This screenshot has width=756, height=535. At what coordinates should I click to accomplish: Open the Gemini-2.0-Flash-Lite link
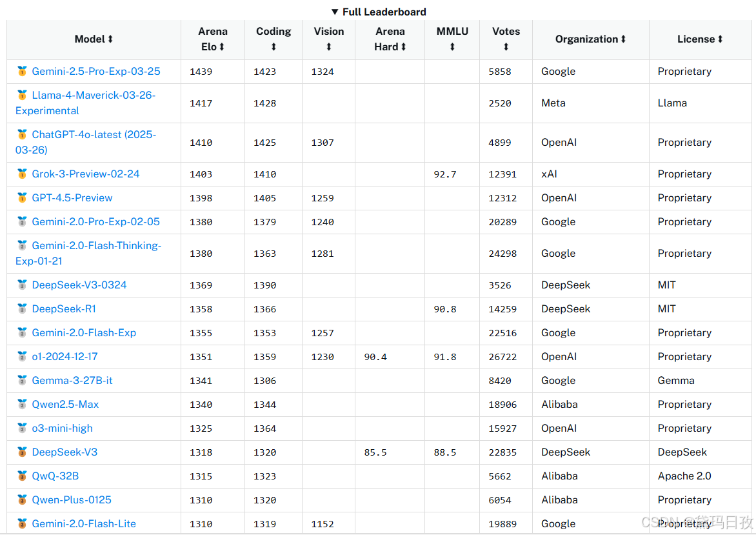pyautogui.click(x=84, y=523)
